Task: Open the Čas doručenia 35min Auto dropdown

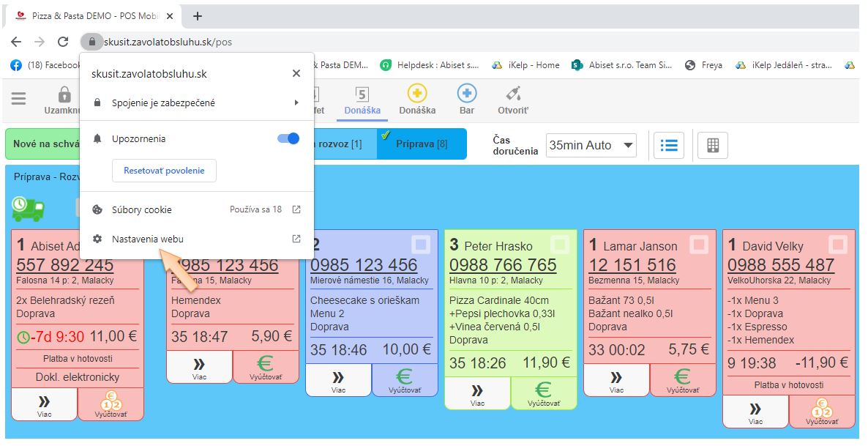Action: [591, 145]
